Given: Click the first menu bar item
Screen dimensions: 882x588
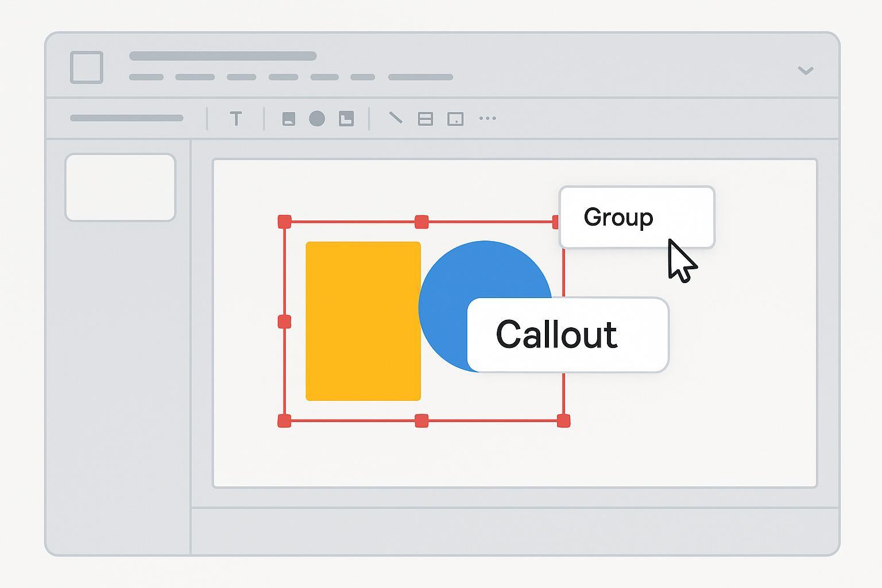Looking at the screenshot, I should point(146,77).
